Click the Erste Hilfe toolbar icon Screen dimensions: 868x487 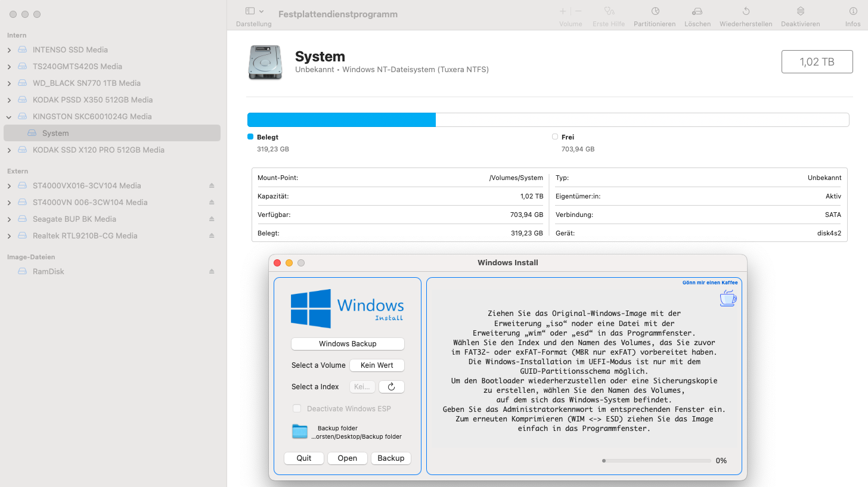(609, 11)
